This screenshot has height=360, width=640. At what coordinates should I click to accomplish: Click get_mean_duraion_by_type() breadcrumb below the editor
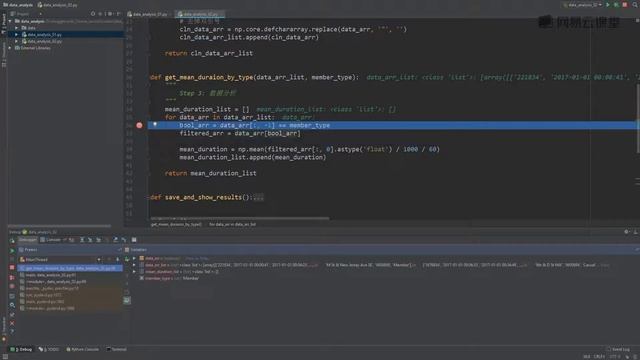pyautogui.click(x=176, y=224)
